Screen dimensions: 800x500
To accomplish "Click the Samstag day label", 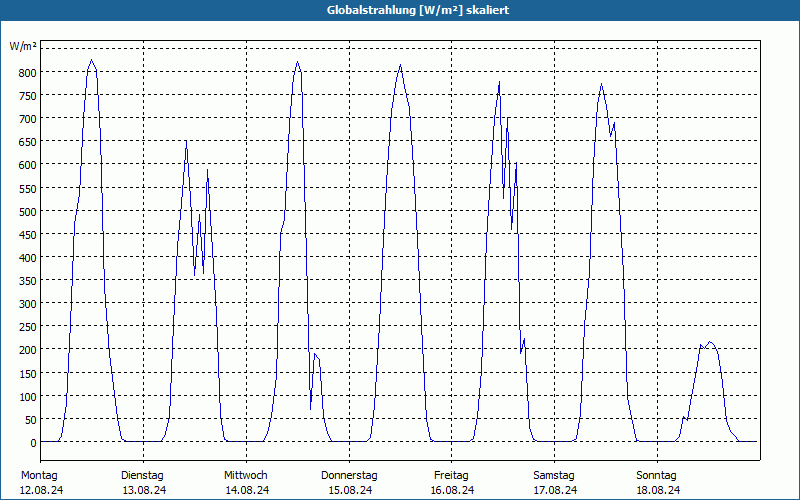I will (554, 476).
